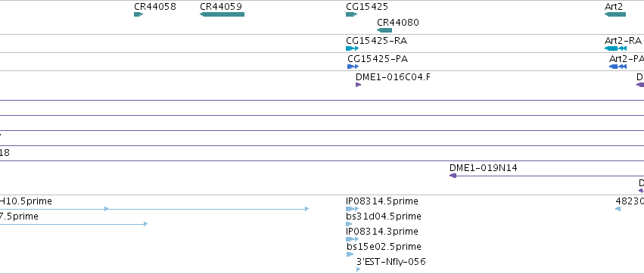Open the CG15425-RA transcript label
The width and height of the screenshot is (644, 274).
pyautogui.click(x=377, y=41)
